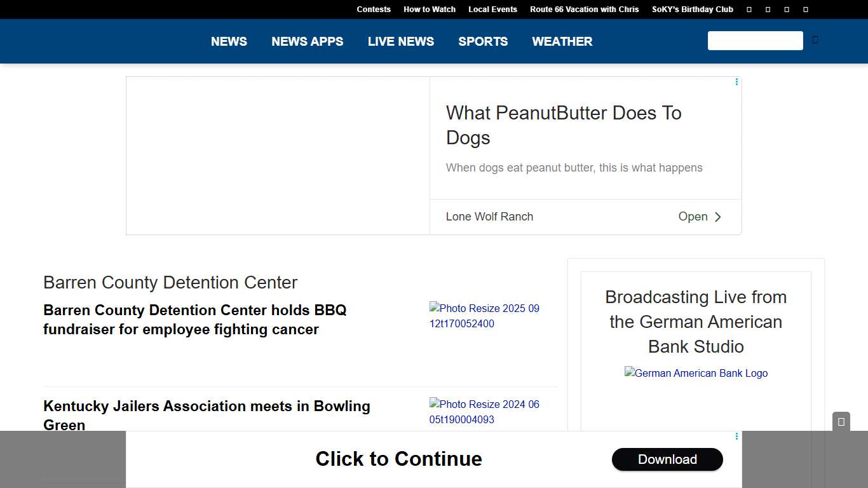This screenshot has width=868, height=488.
Task: Open Kentucky Jailers Association article thumbnail
Action: pos(484,412)
